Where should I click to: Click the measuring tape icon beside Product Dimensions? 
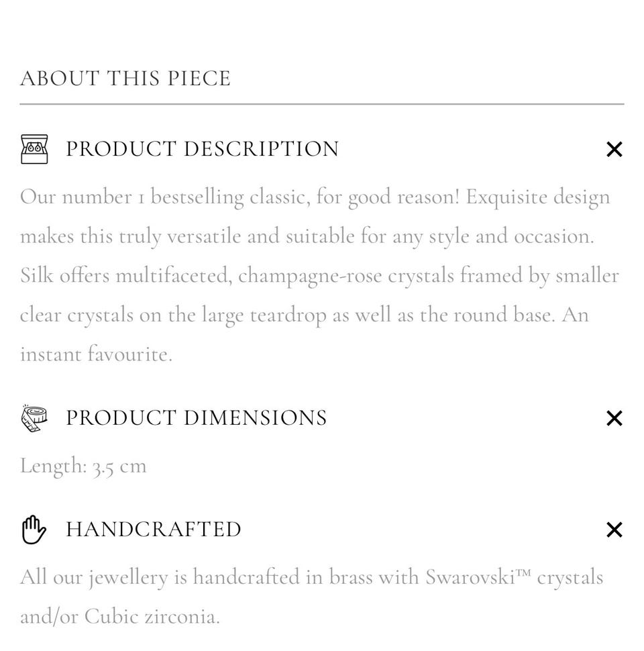coord(34,418)
